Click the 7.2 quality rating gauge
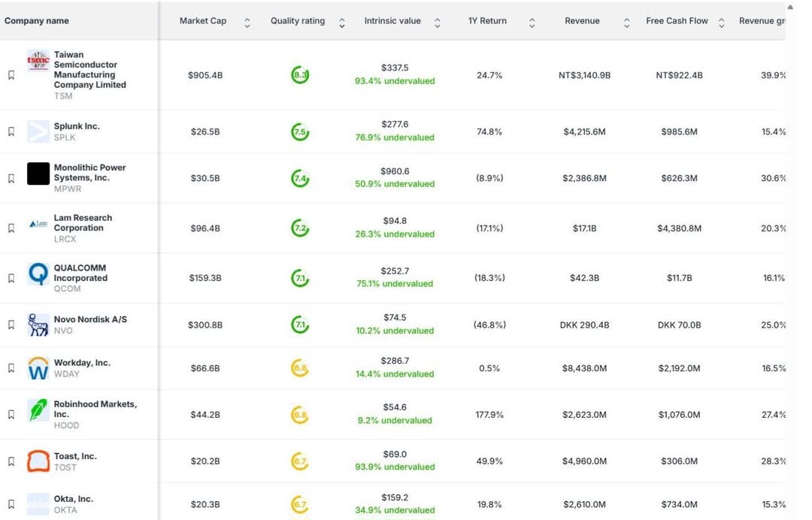This screenshot has height=520, width=812. [x=300, y=228]
